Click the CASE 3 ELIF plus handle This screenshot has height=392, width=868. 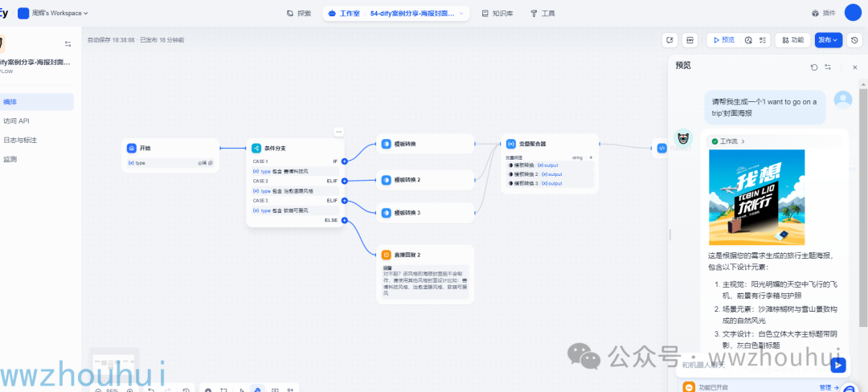[344, 201]
